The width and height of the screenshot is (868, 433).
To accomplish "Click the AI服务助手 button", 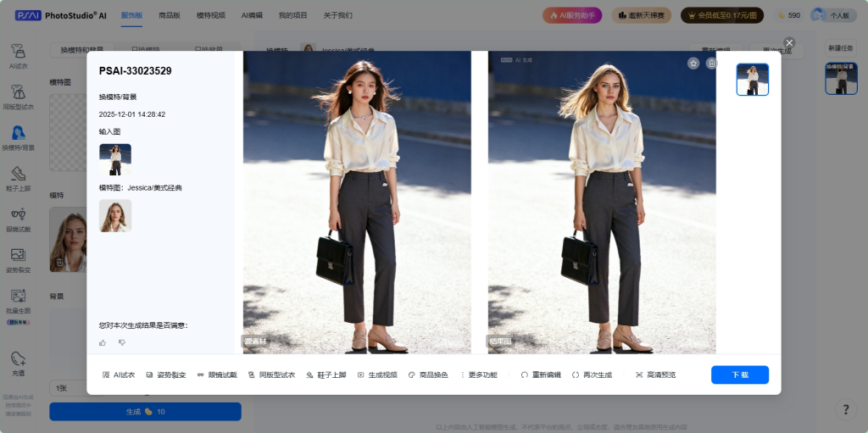I will pyautogui.click(x=572, y=15).
